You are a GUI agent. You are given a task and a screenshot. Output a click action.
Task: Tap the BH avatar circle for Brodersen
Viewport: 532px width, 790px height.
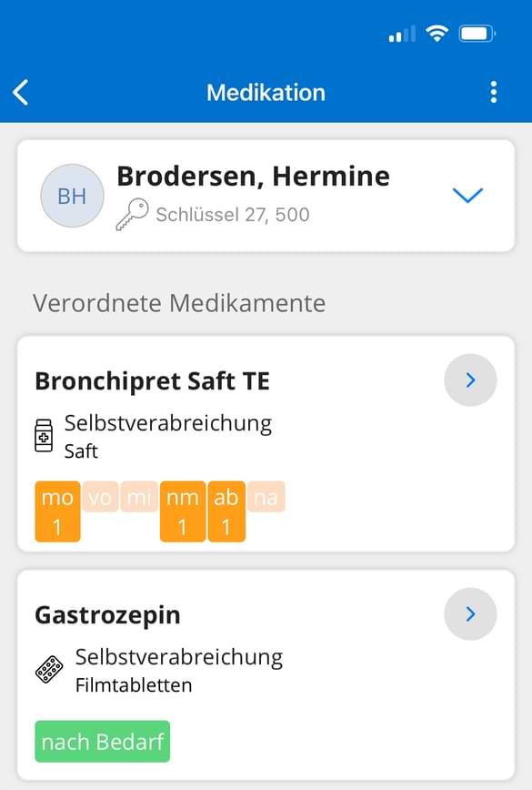click(72, 195)
